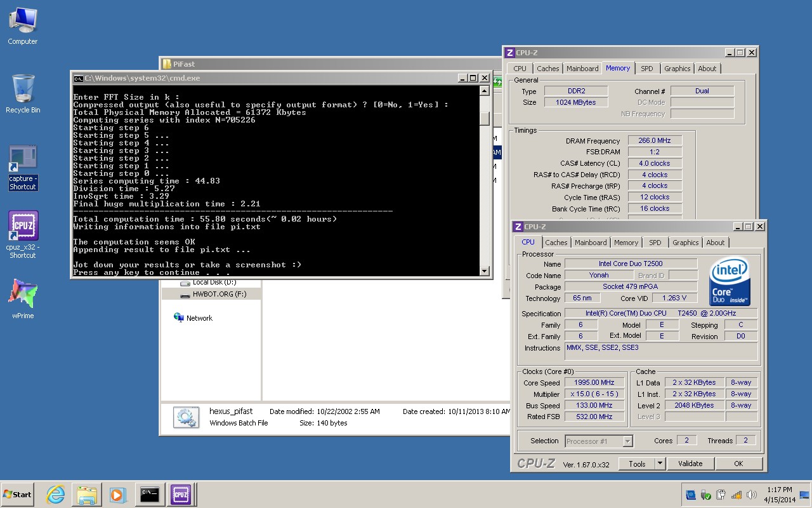The width and height of the screenshot is (812, 508).
Task: Switch to SPD tab in back CPU-Z window
Action: pyautogui.click(x=646, y=69)
